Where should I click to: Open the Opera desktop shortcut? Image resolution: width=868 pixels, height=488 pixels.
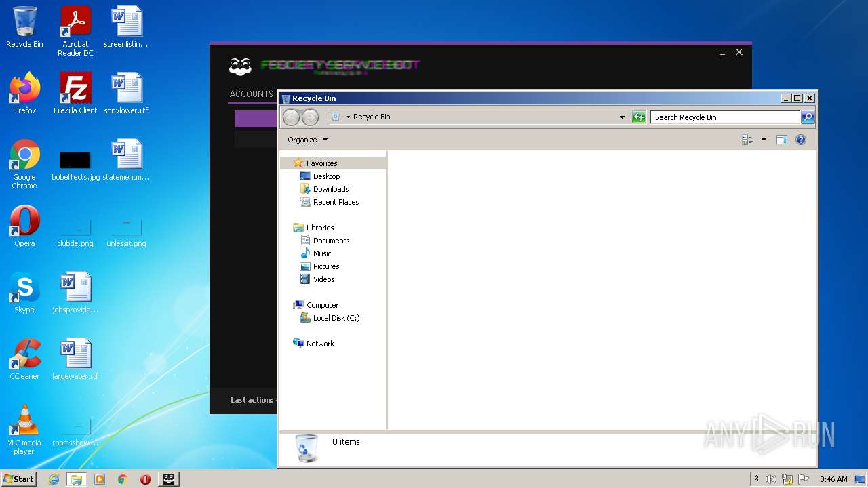click(x=24, y=226)
